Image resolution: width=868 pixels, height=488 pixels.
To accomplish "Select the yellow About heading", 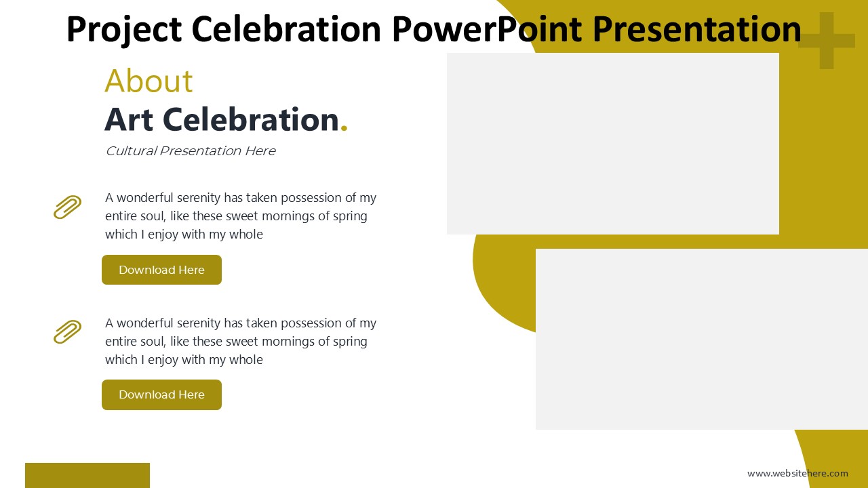I will coord(149,81).
